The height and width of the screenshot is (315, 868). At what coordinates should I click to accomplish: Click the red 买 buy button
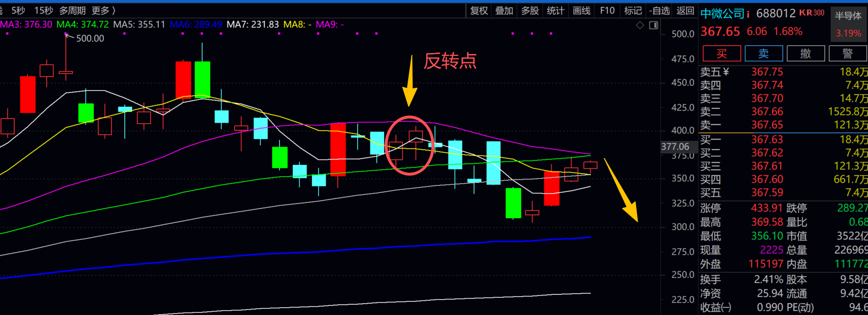(x=722, y=53)
